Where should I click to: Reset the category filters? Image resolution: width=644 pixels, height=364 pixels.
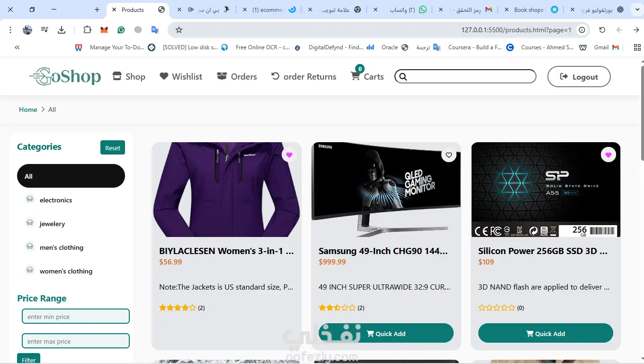tap(113, 148)
